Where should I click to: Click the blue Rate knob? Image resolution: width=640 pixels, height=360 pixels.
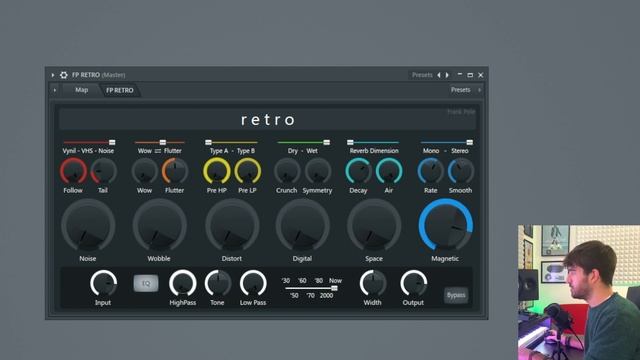(431, 171)
